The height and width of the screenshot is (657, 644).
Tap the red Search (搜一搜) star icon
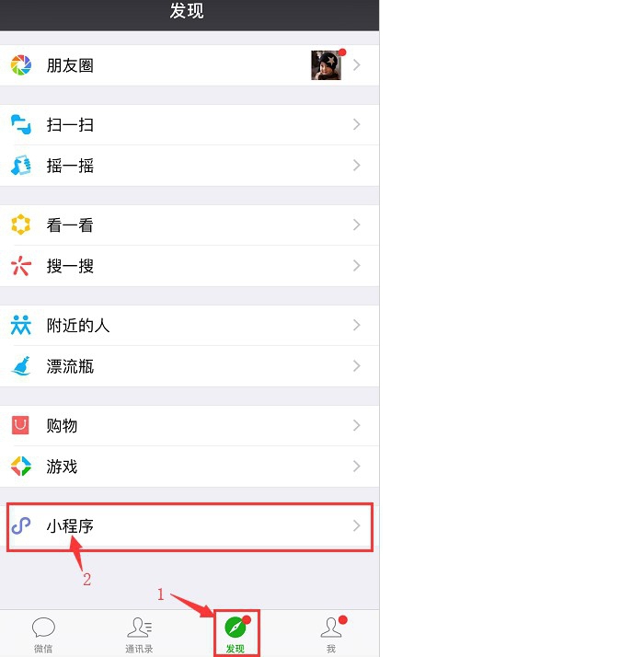coord(21,266)
